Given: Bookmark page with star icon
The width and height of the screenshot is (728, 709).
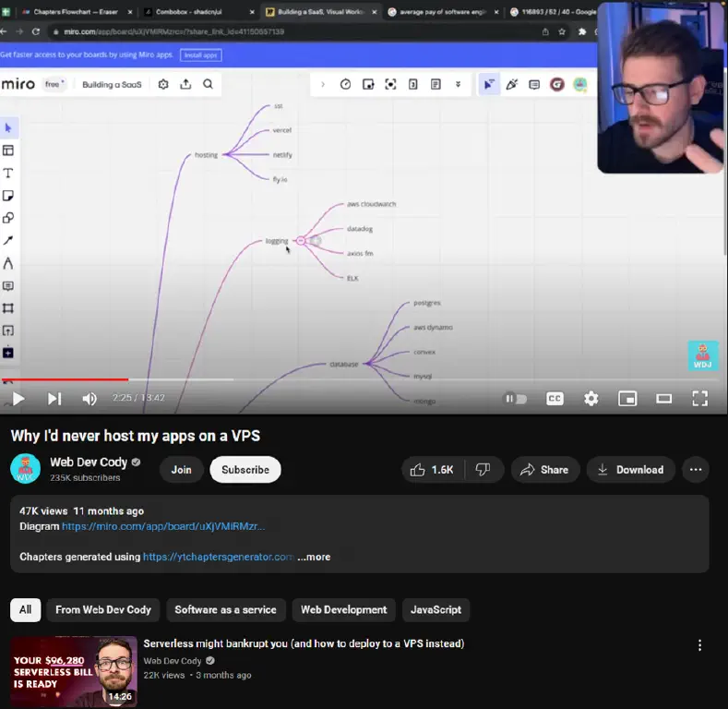Looking at the screenshot, I should click(562, 31).
